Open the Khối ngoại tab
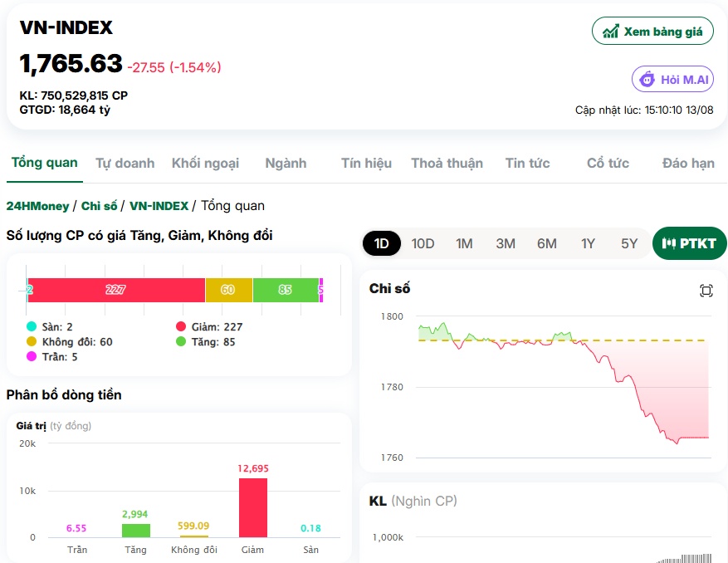The image size is (728, 563). point(205,163)
